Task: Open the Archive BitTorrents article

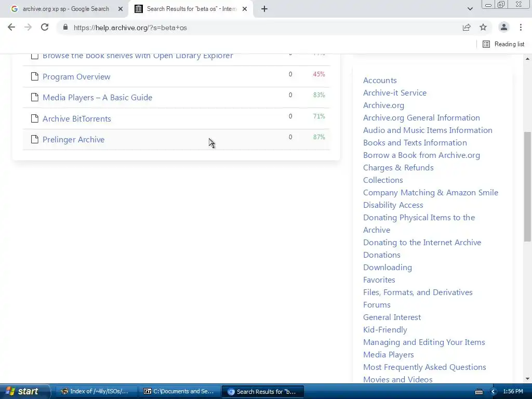Action: click(x=77, y=118)
